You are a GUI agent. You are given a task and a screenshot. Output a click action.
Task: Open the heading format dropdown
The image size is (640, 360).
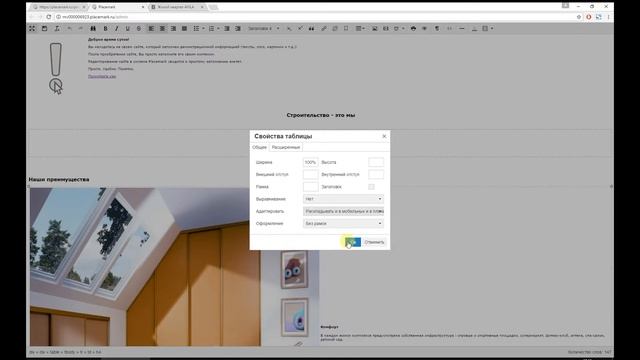264,29
